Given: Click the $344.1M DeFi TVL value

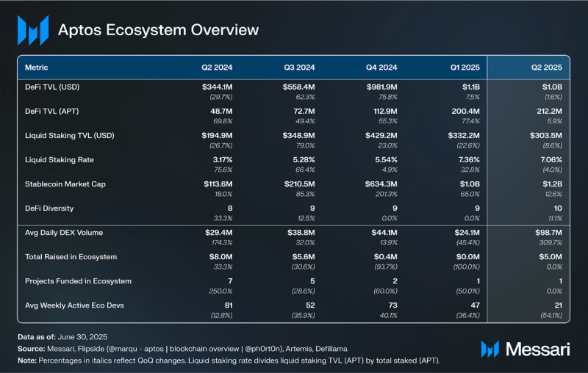Looking at the screenshot, I should pyautogui.click(x=217, y=87).
